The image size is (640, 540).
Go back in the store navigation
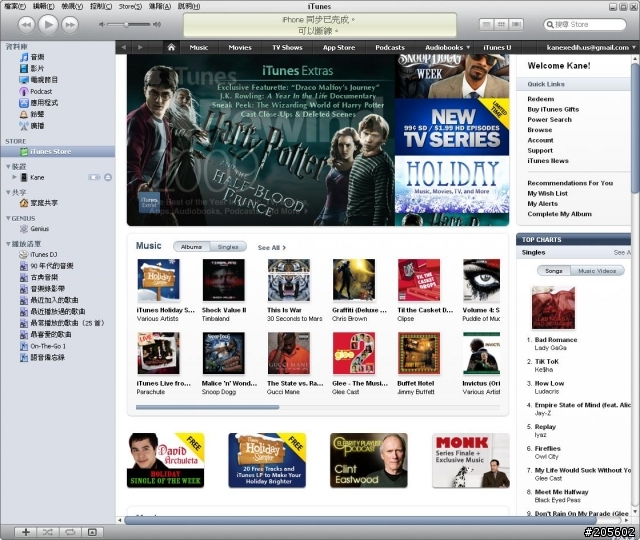tap(124, 47)
